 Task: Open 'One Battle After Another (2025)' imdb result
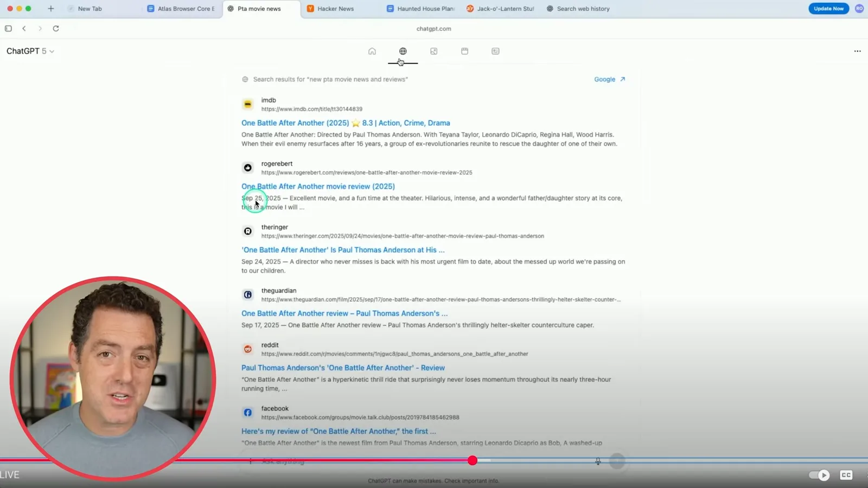(x=346, y=123)
